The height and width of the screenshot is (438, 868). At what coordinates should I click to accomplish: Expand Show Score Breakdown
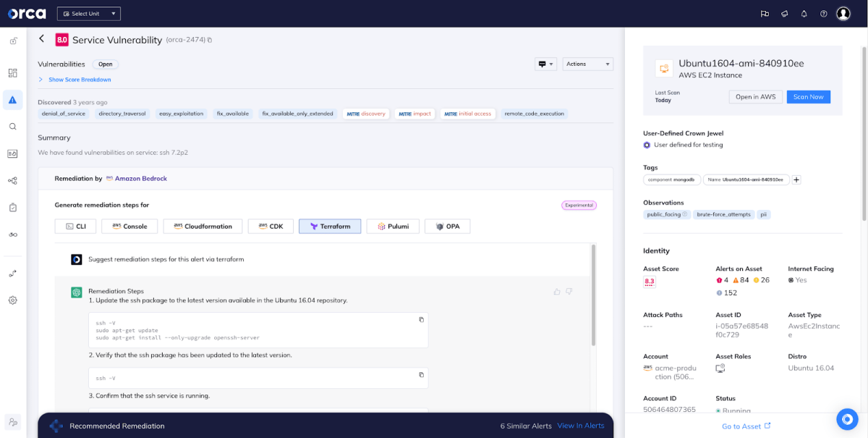[75, 80]
